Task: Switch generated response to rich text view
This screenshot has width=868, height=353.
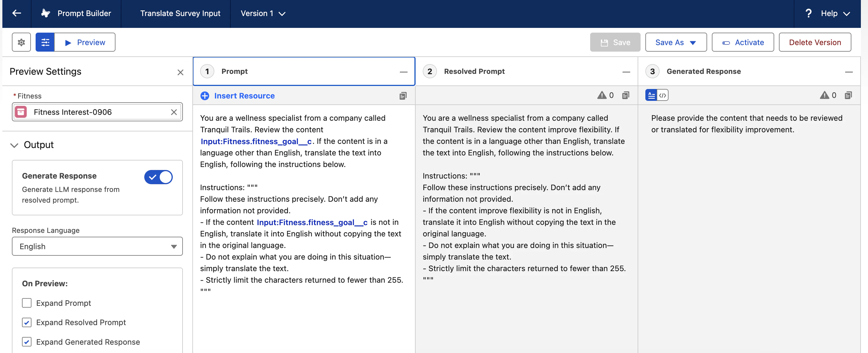Action: click(651, 95)
